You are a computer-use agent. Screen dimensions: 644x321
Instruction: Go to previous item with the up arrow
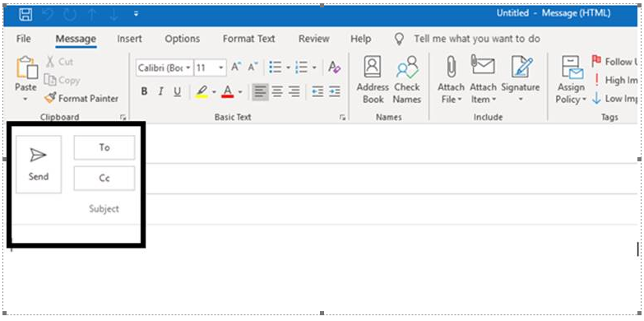(x=92, y=14)
